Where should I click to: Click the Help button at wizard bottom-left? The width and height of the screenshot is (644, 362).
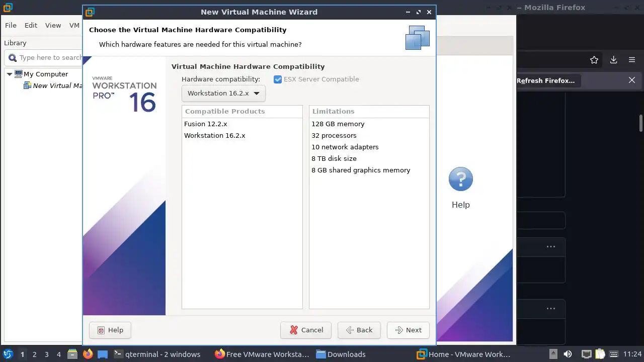(110, 330)
